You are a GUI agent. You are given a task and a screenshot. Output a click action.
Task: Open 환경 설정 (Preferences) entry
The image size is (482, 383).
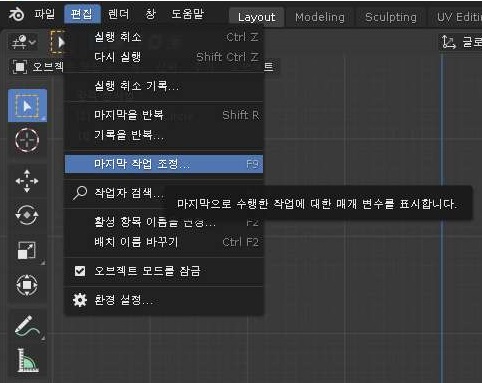(x=164, y=300)
